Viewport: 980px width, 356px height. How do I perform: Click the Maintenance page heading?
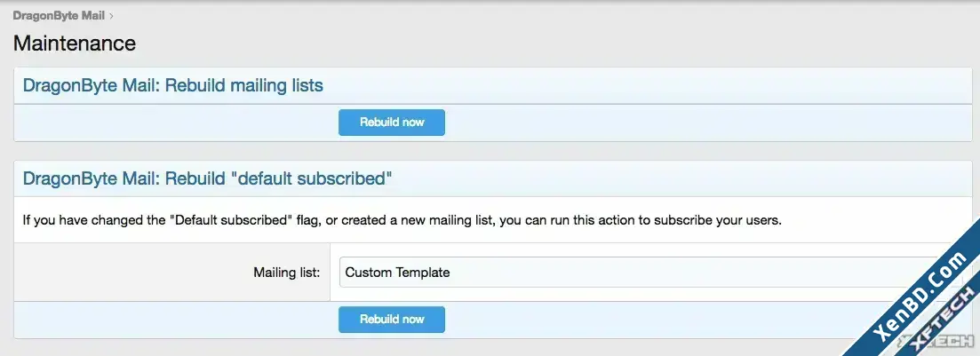click(x=75, y=44)
